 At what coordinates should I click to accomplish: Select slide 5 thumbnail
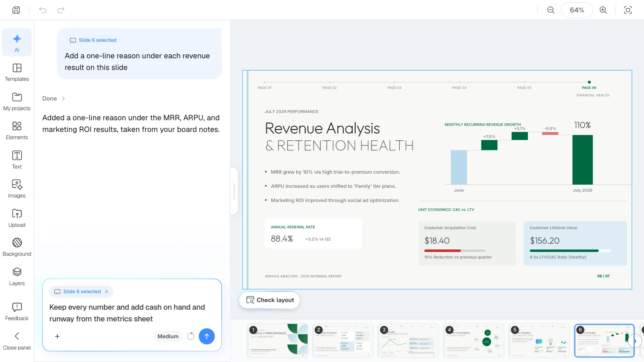coord(539,341)
